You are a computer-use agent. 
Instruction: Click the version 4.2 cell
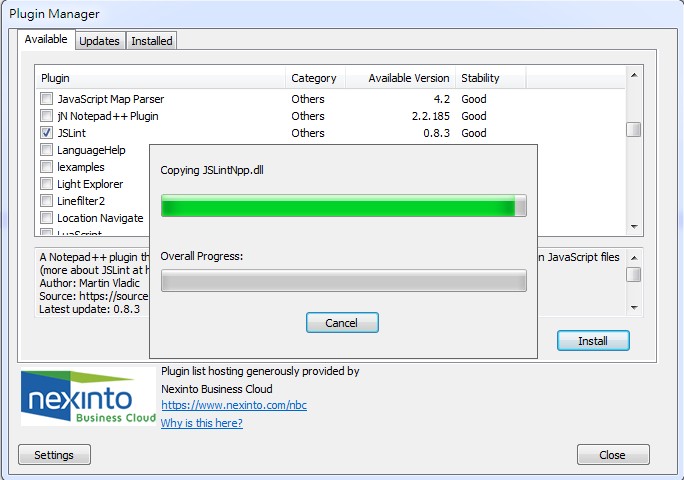point(441,99)
